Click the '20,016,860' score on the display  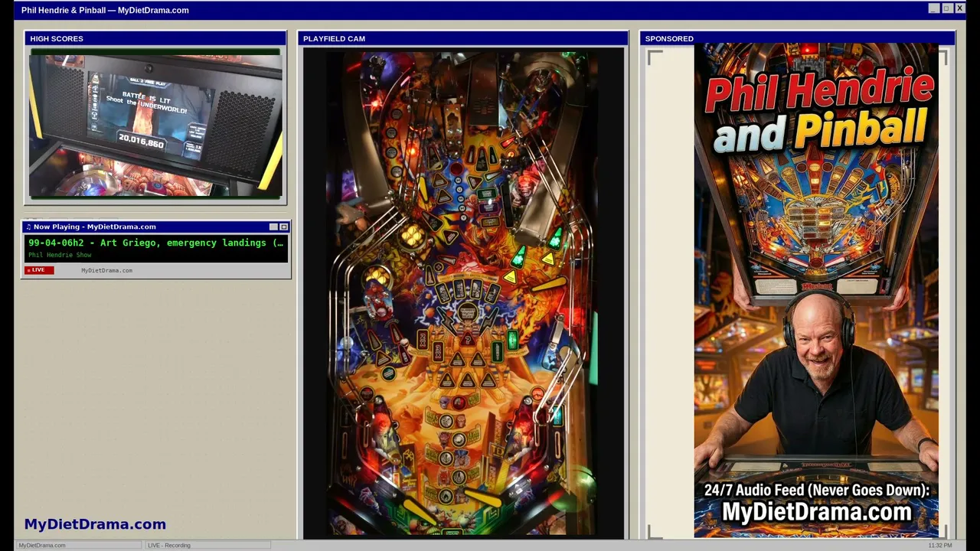(x=141, y=140)
